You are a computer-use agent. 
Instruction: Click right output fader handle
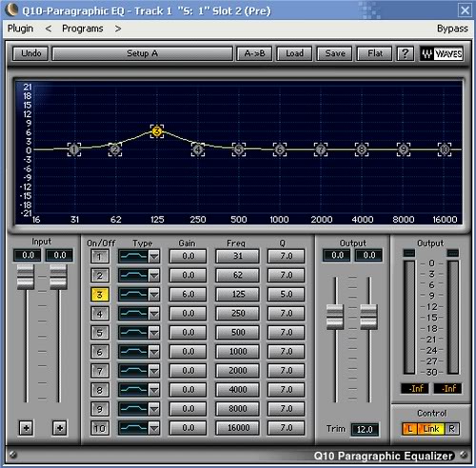[x=368, y=317]
